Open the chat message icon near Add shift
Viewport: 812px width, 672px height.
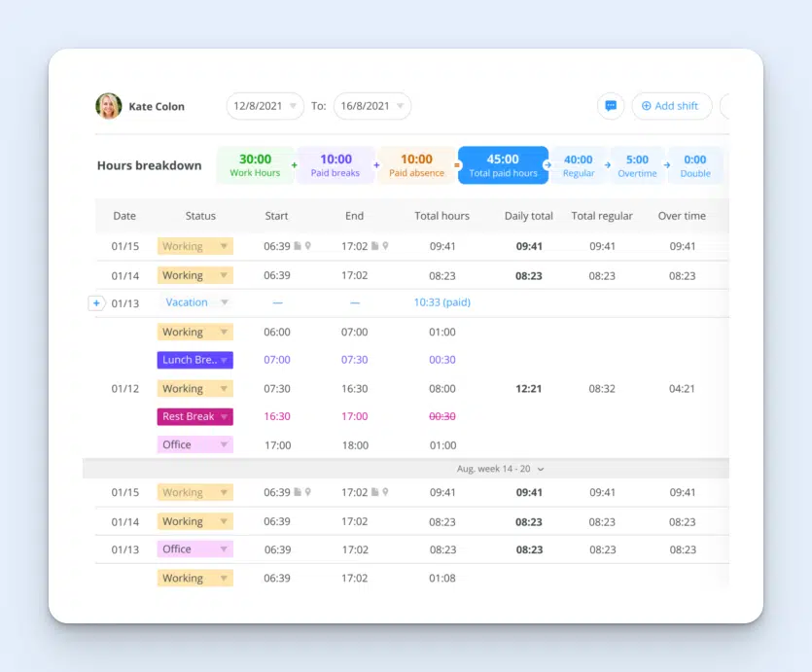(611, 106)
